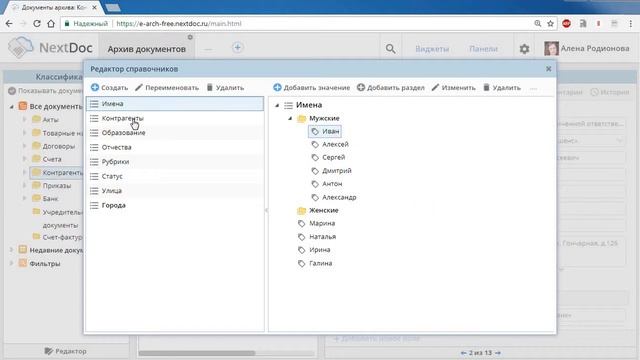640x360 pixels.
Task: Click the horizontal scrollbar at the bottom
Action: tap(197, 353)
